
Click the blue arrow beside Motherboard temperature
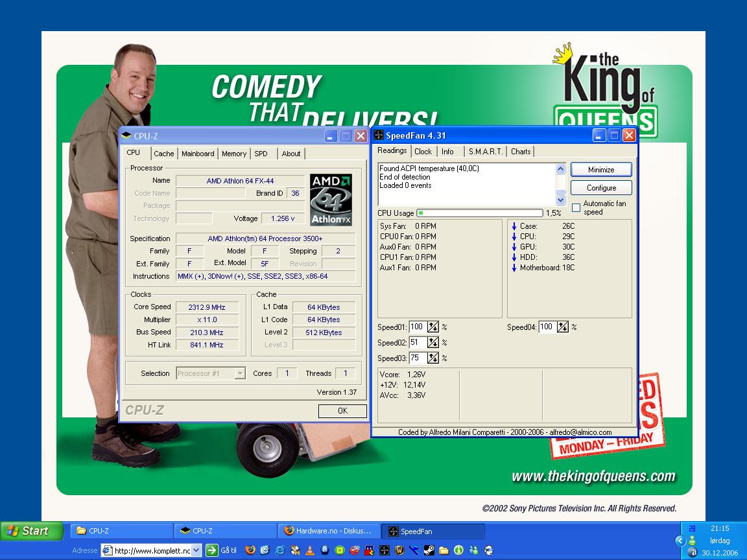tap(514, 268)
